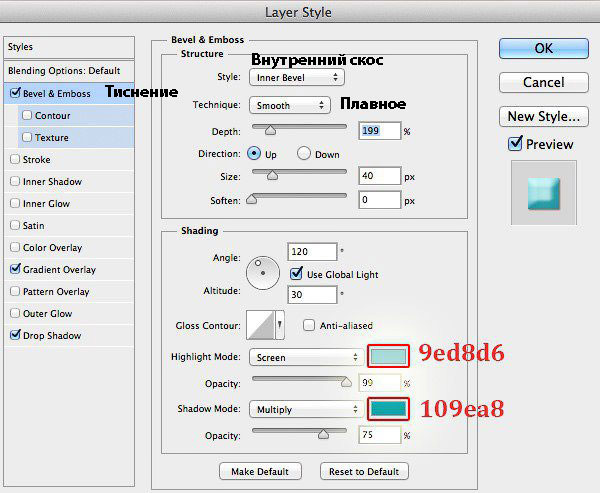Screen dimensions: 600x493
Task: Select the Satin effect row label
Action: (x=33, y=225)
